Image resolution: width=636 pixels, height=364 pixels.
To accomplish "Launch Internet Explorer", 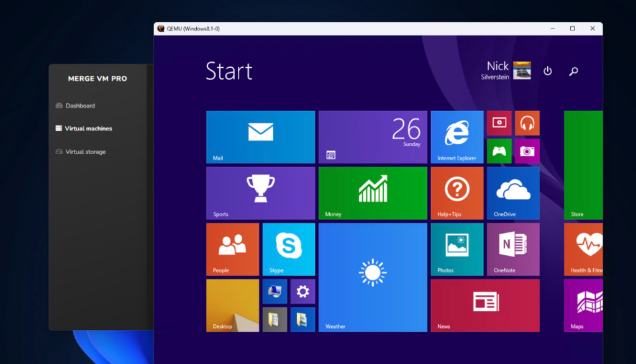I will [x=457, y=137].
